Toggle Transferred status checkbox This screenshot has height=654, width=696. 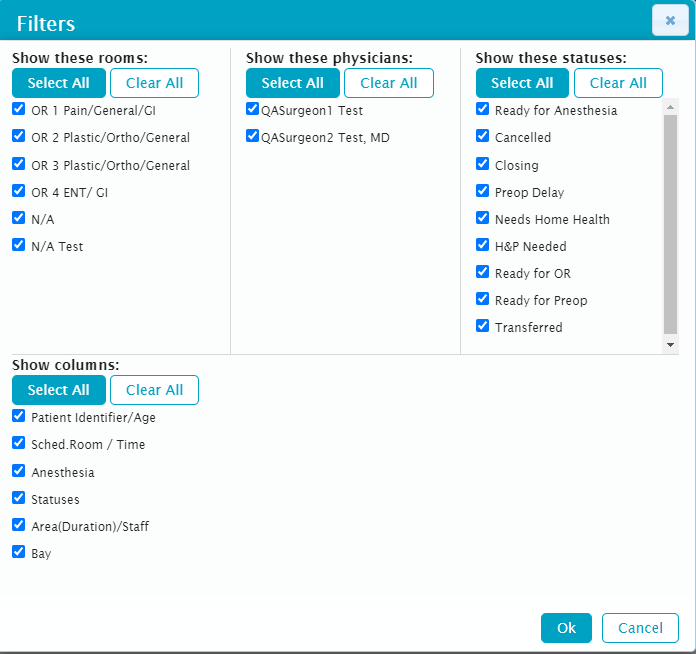(483, 326)
